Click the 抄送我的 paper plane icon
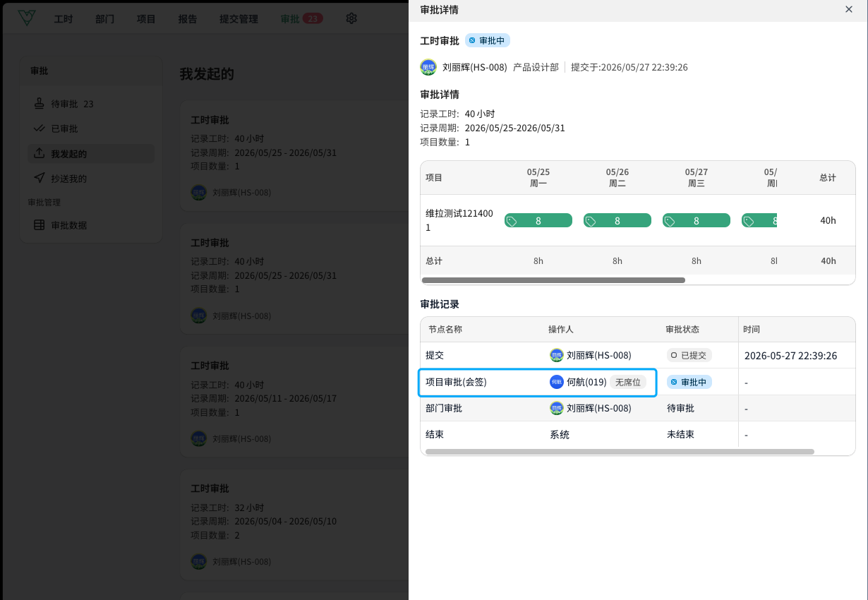 click(x=40, y=179)
